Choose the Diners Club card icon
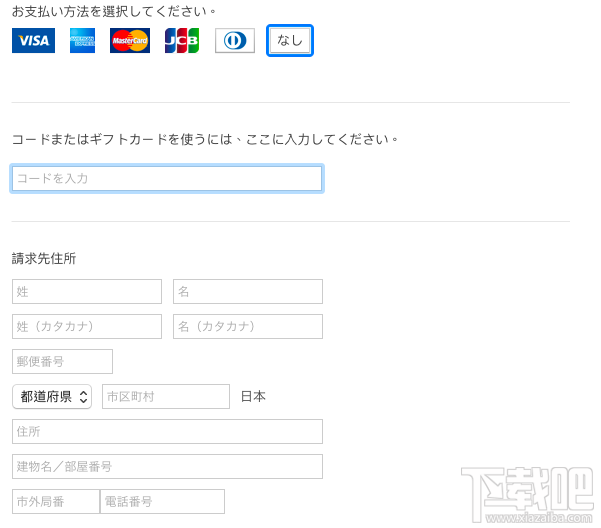601x528 pixels. (x=235, y=40)
